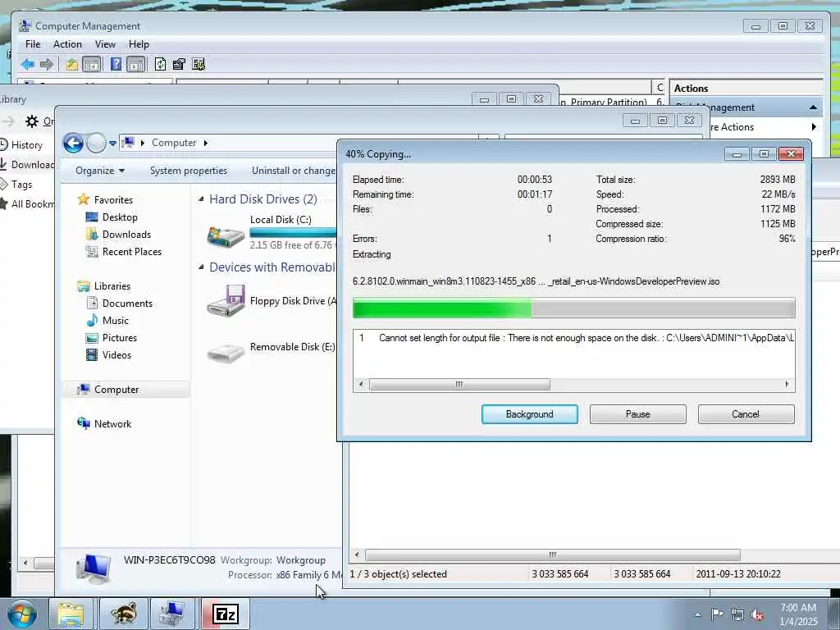The width and height of the screenshot is (840, 630).
Task: Collapse Disk Management section in Actions pane
Action: [x=813, y=107]
